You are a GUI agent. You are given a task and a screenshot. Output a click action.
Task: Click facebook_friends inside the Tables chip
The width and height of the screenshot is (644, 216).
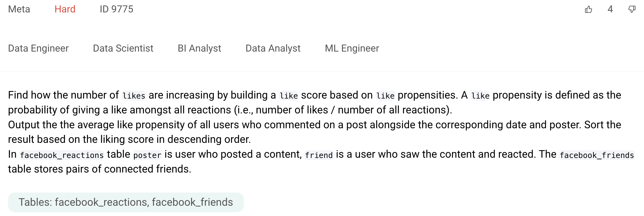(x=192, y=202)
